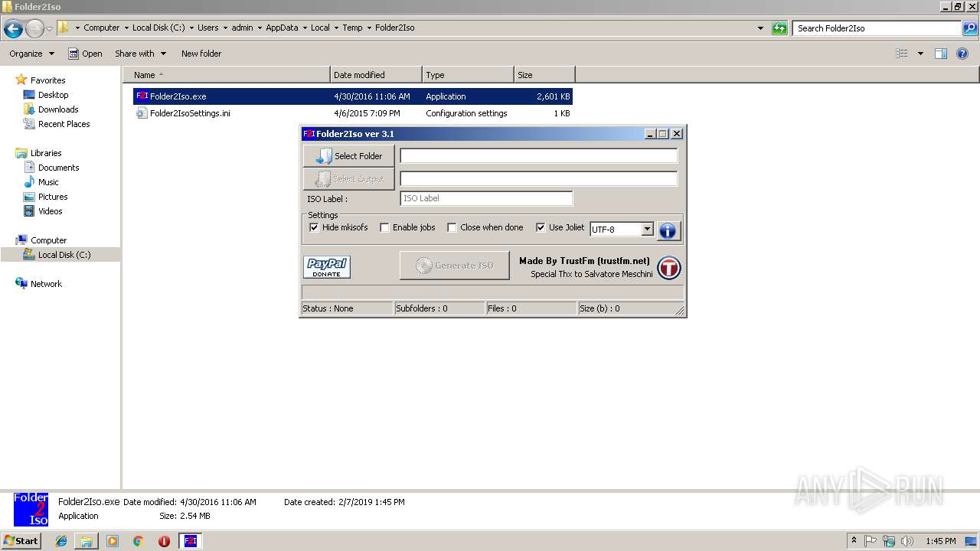Click the Explorer forward arrow

34,29
